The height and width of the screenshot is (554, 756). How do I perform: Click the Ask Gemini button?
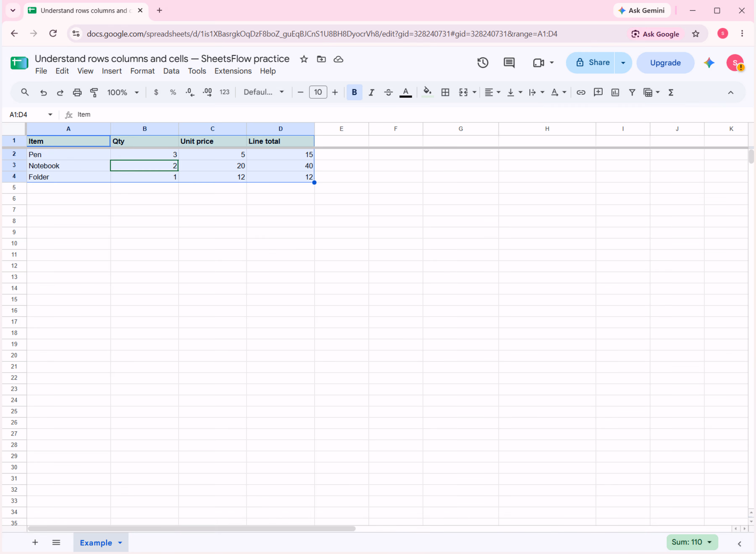pyautogui.click(x=642, y=11)
